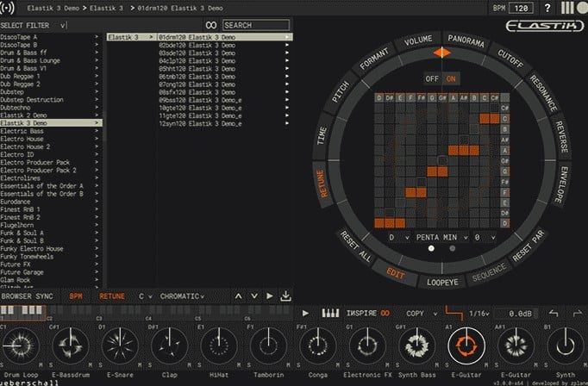Open the SELECT FILTER dropdown
This screenshot has width=588, height=386.
[34, 26]
